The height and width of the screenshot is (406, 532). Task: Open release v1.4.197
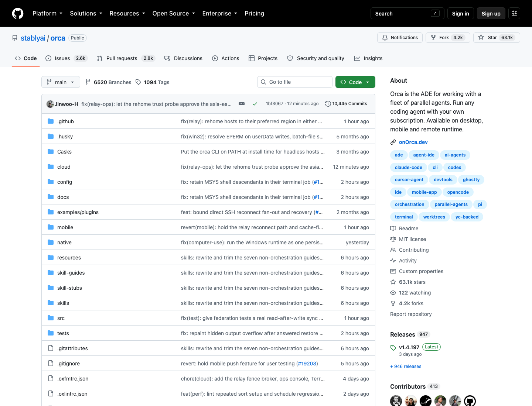point(409,347)
